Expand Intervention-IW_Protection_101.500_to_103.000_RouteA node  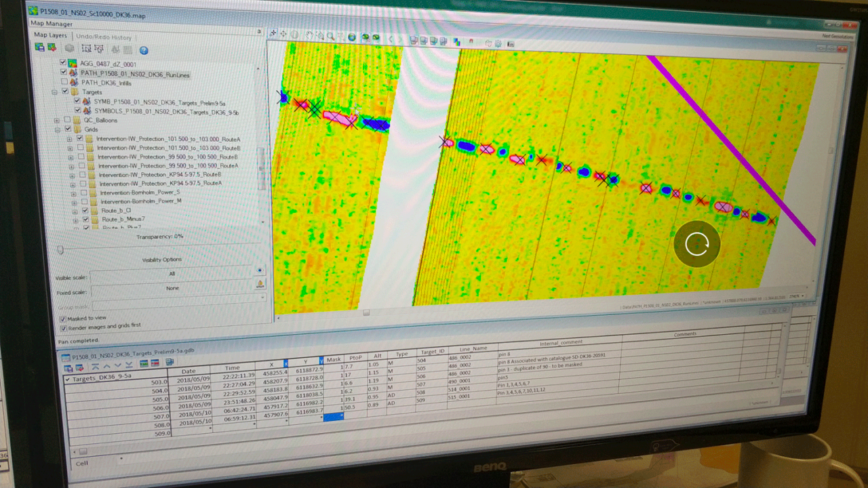pos(69,139)
